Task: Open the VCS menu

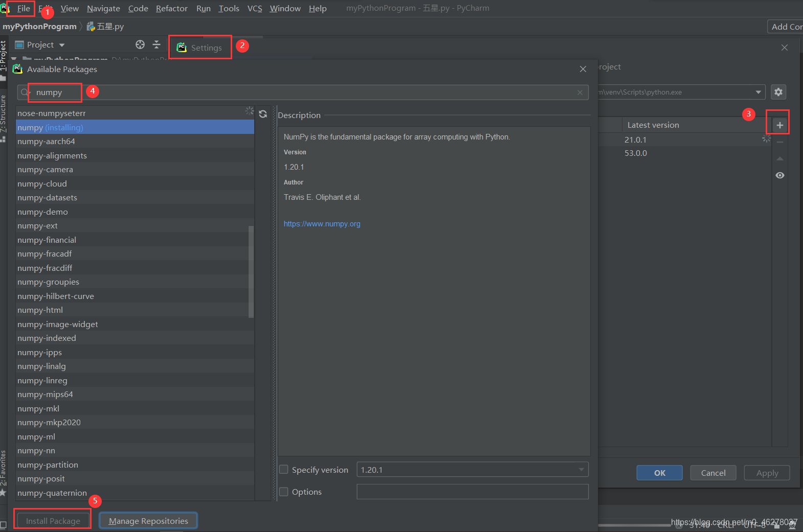Action: pyautogui.click(x=255, y=9)
